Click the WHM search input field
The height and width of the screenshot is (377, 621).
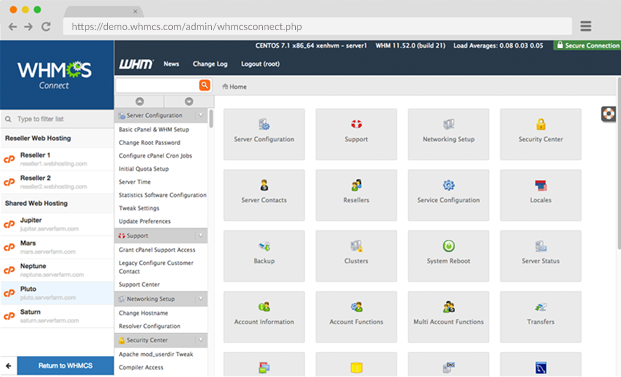pyautogui.click(x=157, y=85)
